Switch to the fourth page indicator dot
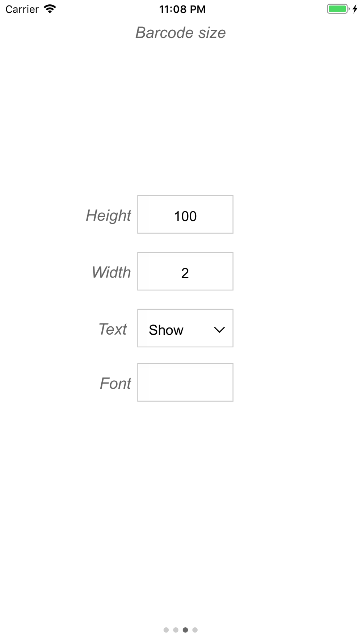Image resolution: width=362 pixels, height=644 pixels. tap(195, 630)
